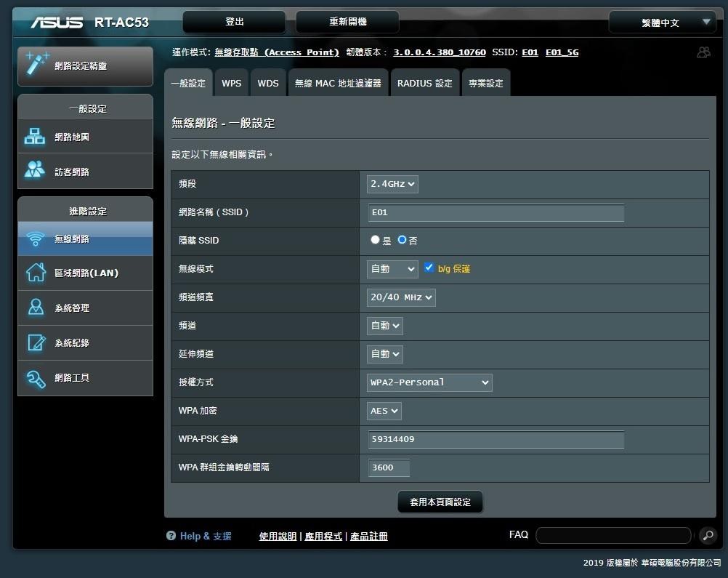Image resolution: width=728 pixels, height=578 pixels.
Task: Click the person icon near firmware version
Action: 703,52
